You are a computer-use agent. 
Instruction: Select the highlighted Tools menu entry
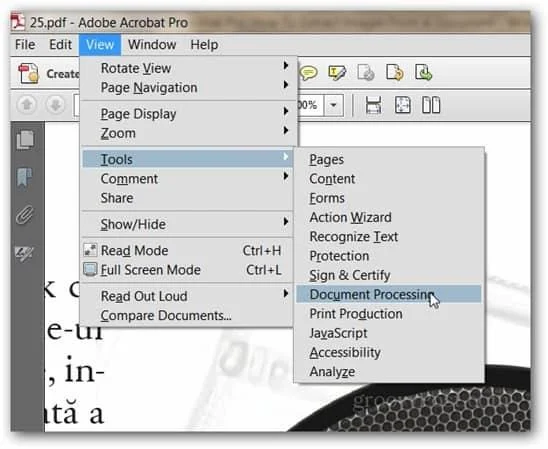[187, 159]
